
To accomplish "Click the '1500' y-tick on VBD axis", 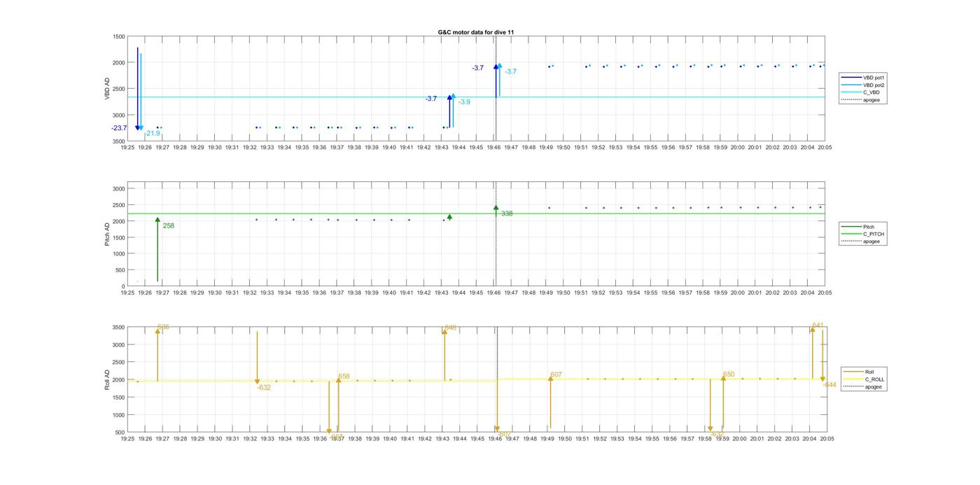I will [x=118, y=36].
